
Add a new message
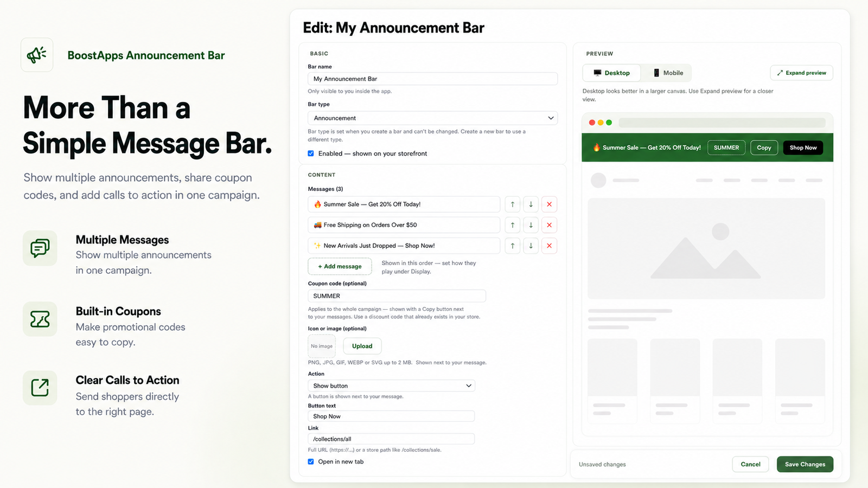tap(340, 266)
